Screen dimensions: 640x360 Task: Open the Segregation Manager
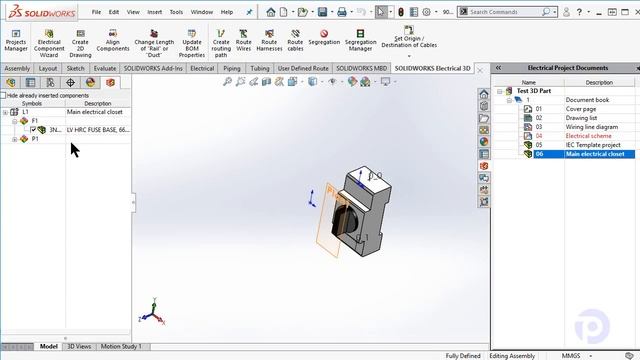click(360, 40)
